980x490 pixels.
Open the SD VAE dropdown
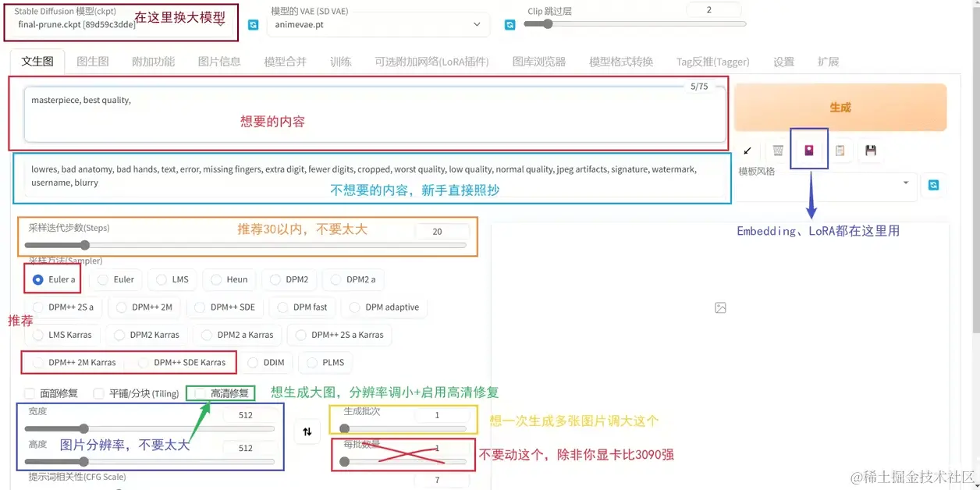point(378,24)
